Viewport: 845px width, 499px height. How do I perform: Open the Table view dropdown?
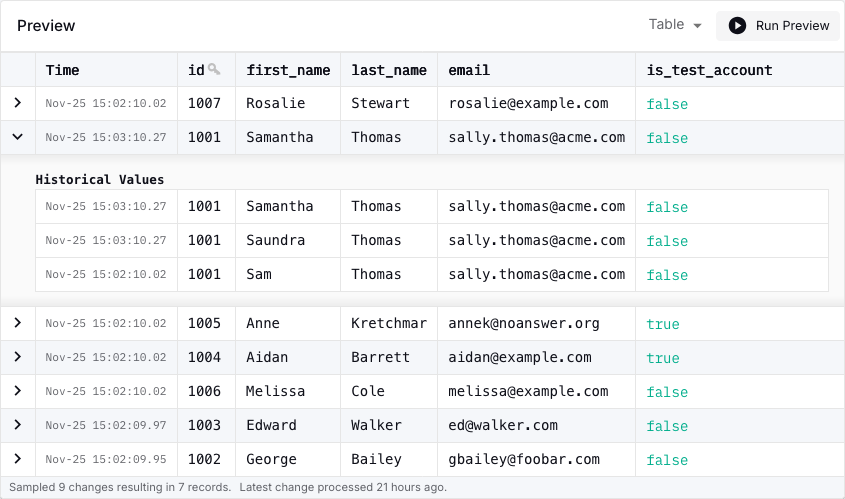pyautogui.click(x=675, y=25)
